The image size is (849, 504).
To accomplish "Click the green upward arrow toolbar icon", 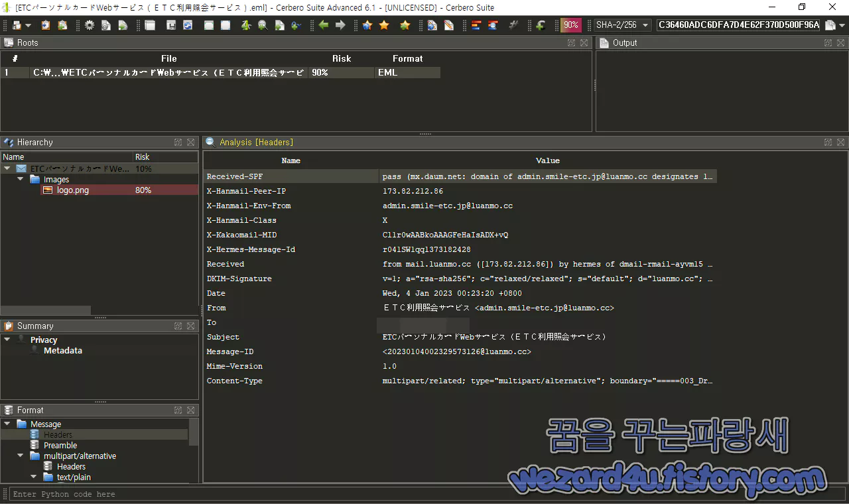I will tap(246, 25).
